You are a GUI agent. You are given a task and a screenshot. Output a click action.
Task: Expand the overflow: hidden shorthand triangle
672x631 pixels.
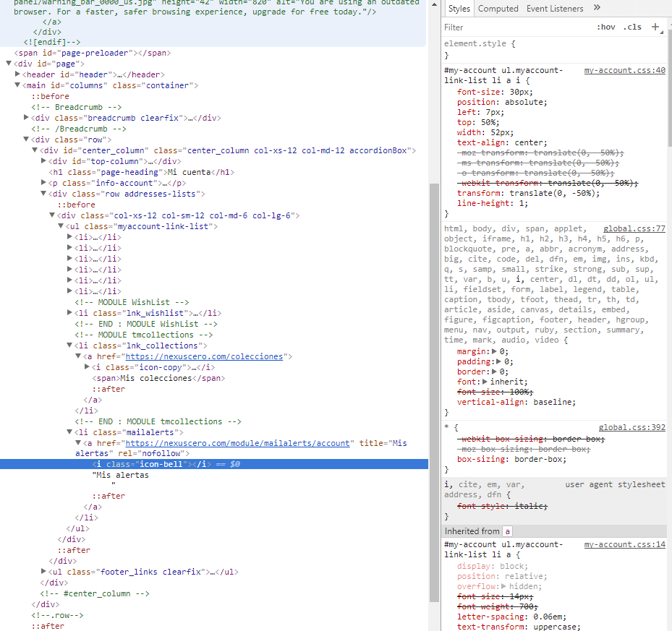pyautogui.click(x=503, y=586)
